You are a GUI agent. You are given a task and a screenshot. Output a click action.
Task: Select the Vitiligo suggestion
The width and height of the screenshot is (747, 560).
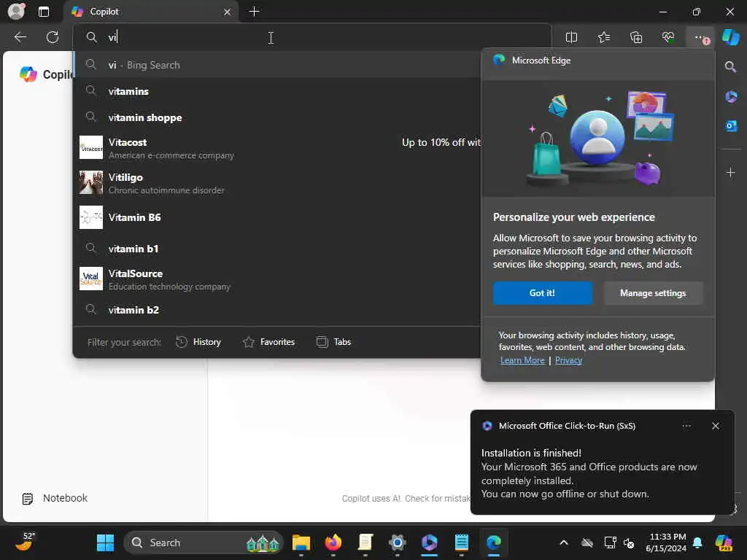[x=276, y=183]
